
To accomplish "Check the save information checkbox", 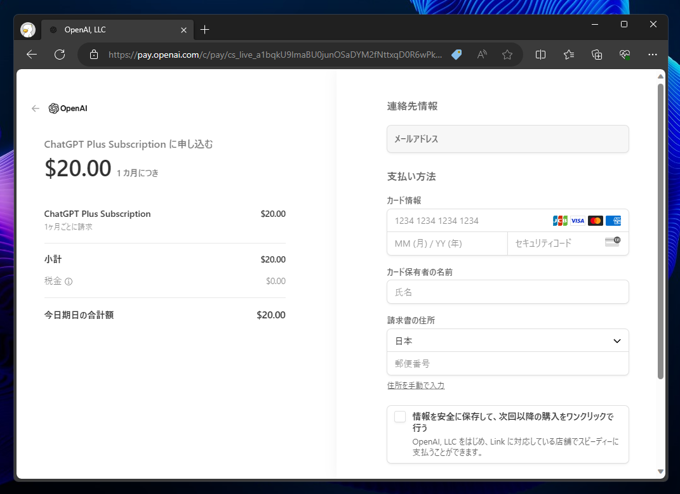I will click(x=400, y=417).
